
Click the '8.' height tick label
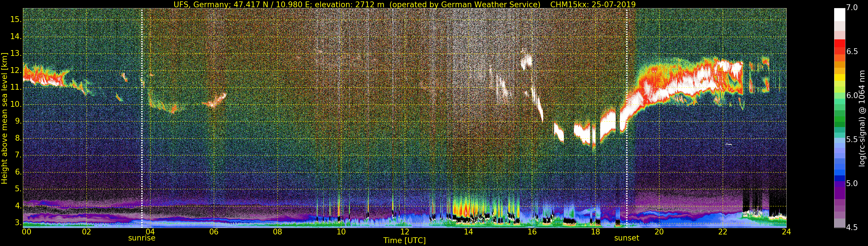point(18,138)
